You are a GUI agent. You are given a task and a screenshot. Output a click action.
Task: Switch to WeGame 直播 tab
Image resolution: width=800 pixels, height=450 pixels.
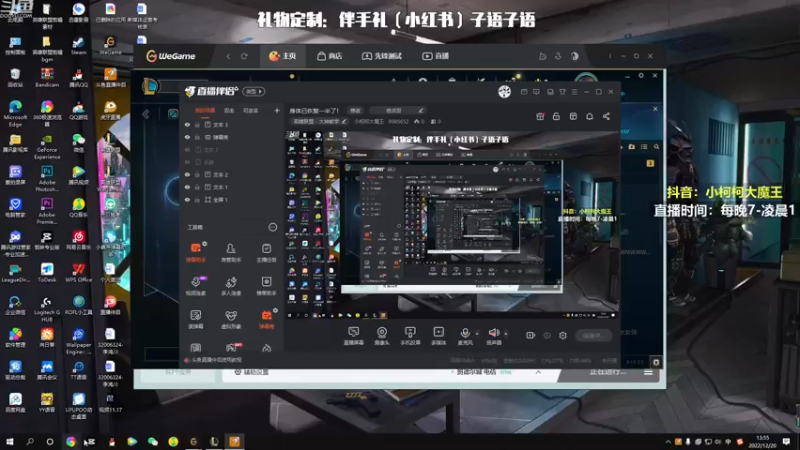(x=435, y=56)
